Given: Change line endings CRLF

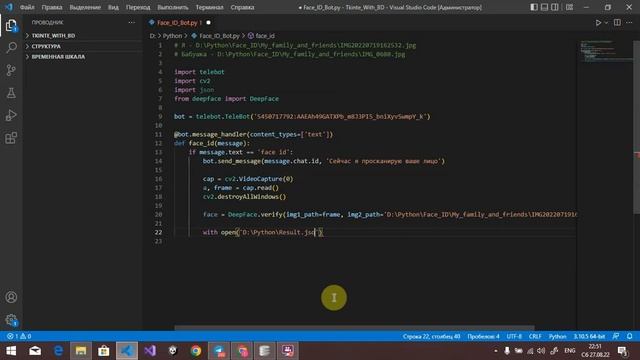Looking at the screenshot, I should point(535,336).
